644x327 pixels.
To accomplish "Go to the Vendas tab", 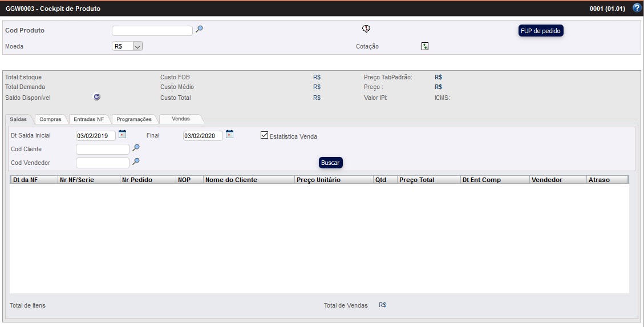I will coord(181,119).
